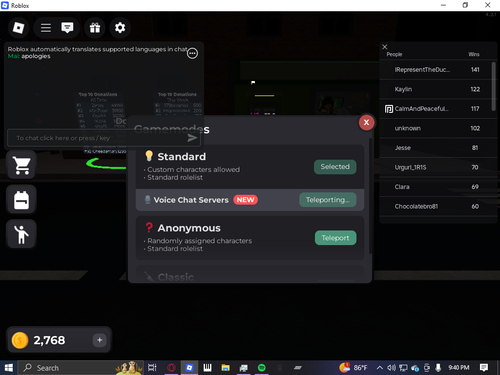Viewport: 500px width, 375px height.
Task: Click the chat options ellipsis icon
Action: (x=192, y=53)
